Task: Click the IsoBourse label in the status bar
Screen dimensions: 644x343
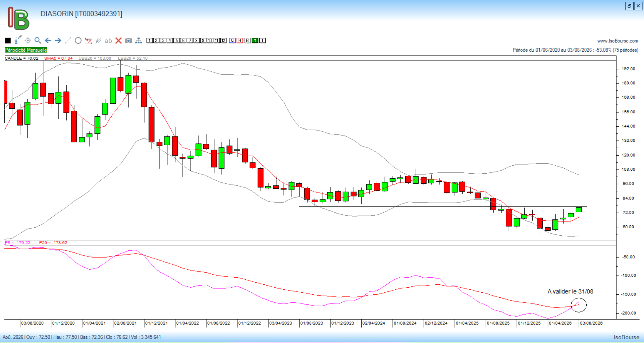Action: (x=627, y=337)
